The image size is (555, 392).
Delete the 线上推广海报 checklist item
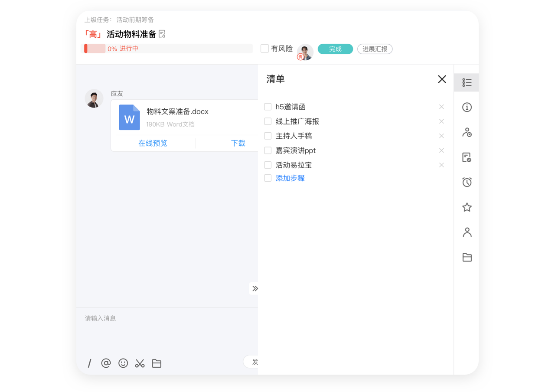coord(441,121)
